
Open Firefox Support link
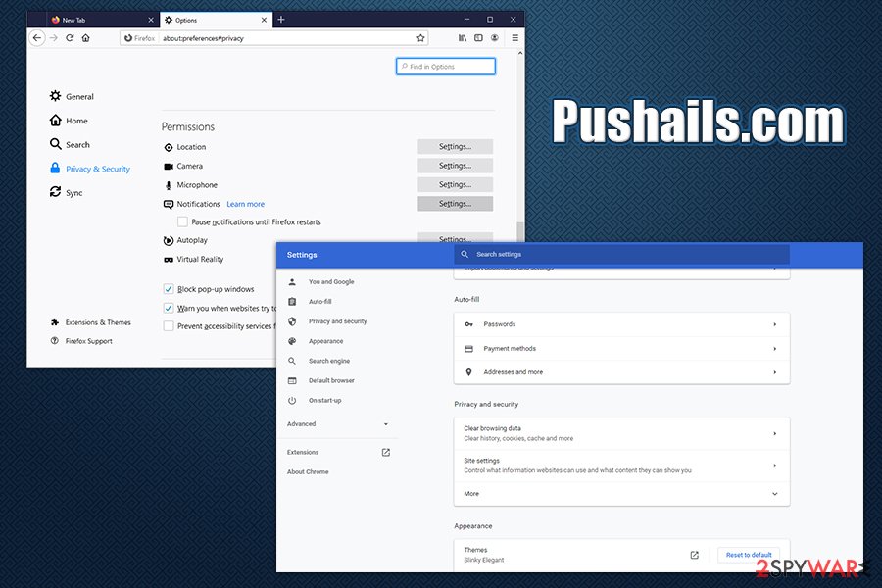[x=81, y=341]
